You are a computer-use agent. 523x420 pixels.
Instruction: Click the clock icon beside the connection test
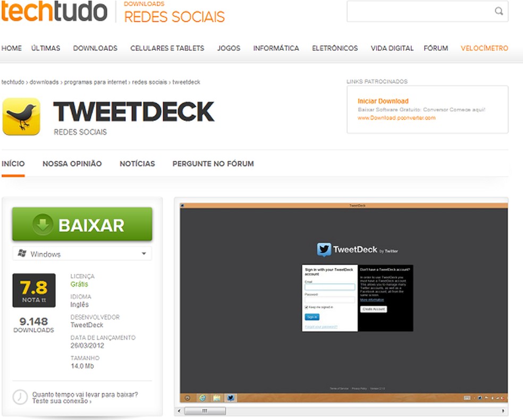[x=20, y=396]
